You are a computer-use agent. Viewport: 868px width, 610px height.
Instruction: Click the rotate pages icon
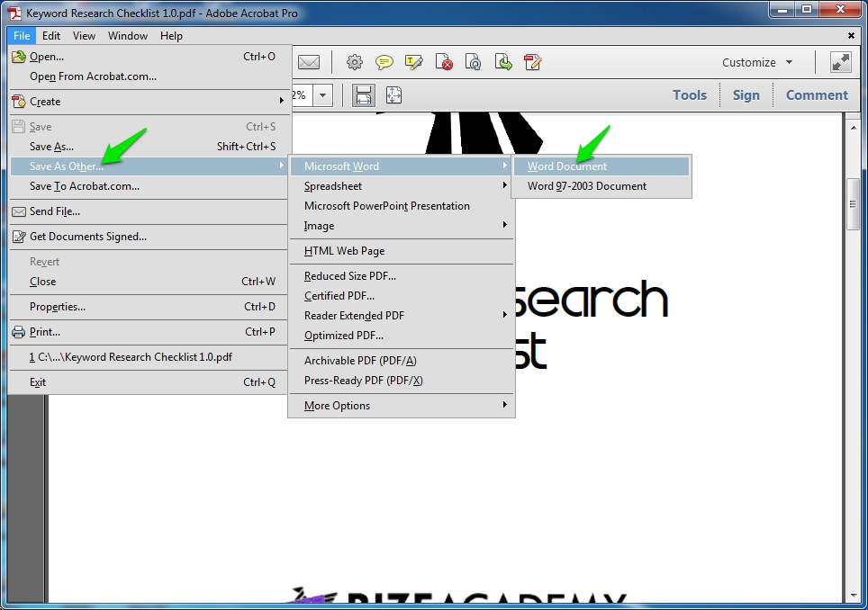click(x=474, y=62)
